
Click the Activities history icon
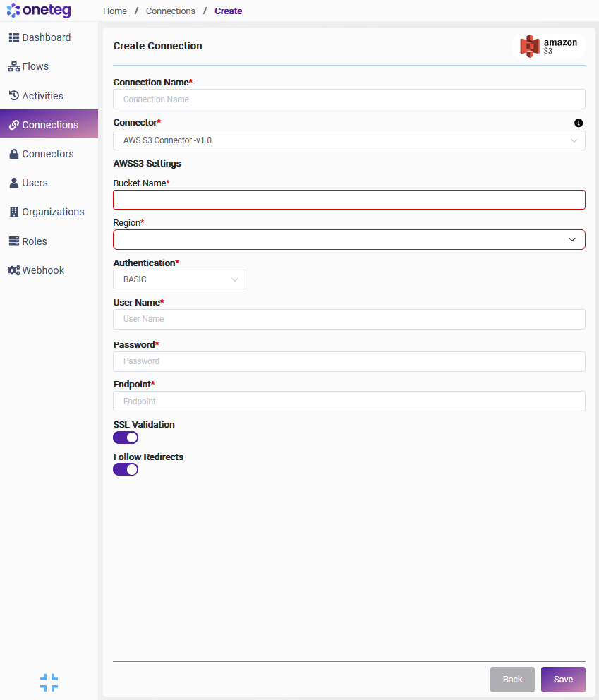click(x=13, y=96)
